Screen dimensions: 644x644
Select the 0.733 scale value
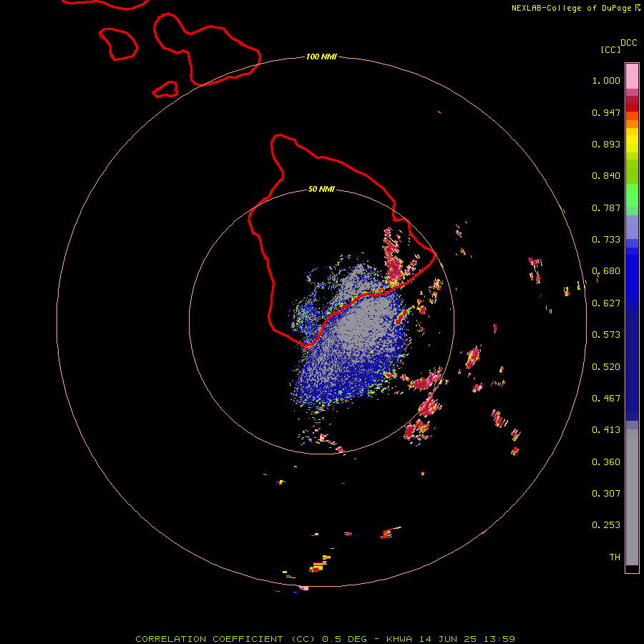(606, 240)
